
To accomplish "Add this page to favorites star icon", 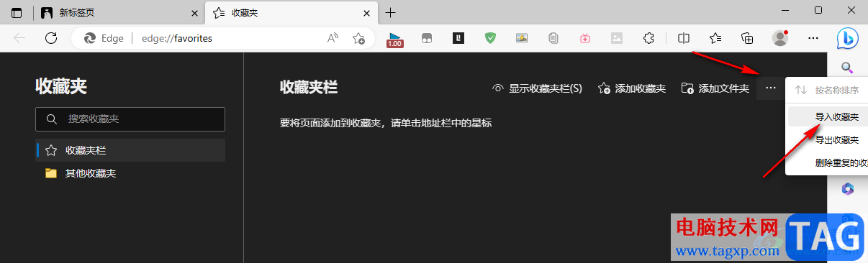I will pyautogui.click(x=358, y=38).
